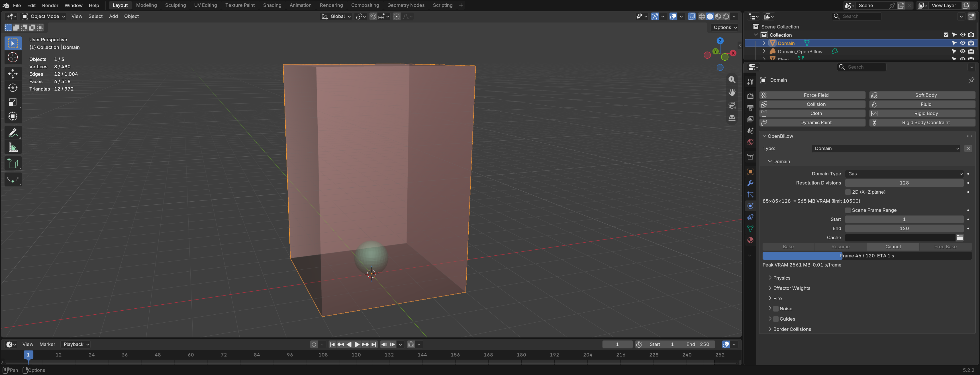Viewport: 980px width, 375px height.
Task: Click the Force Field physics button
Action: coord(812,95)
